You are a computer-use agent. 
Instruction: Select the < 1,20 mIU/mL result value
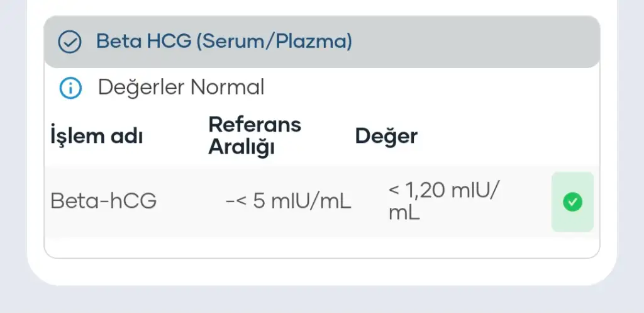[x=444, y=201]
